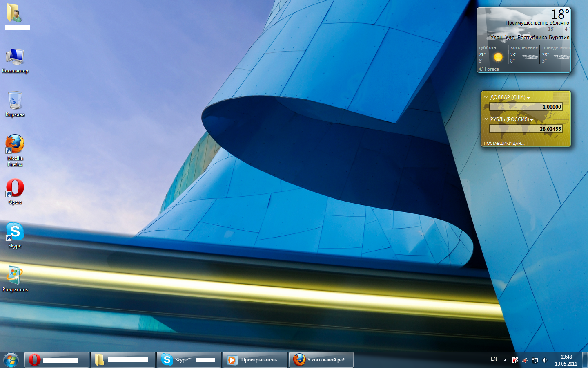The width and height of the screenshot is (588, 368).
Task: Select the Opera desktop shortcut
Action: pos(15,188)
